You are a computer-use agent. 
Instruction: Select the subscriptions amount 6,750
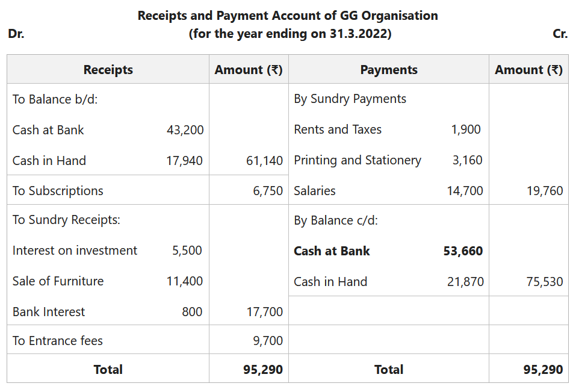tap(267, 191)
